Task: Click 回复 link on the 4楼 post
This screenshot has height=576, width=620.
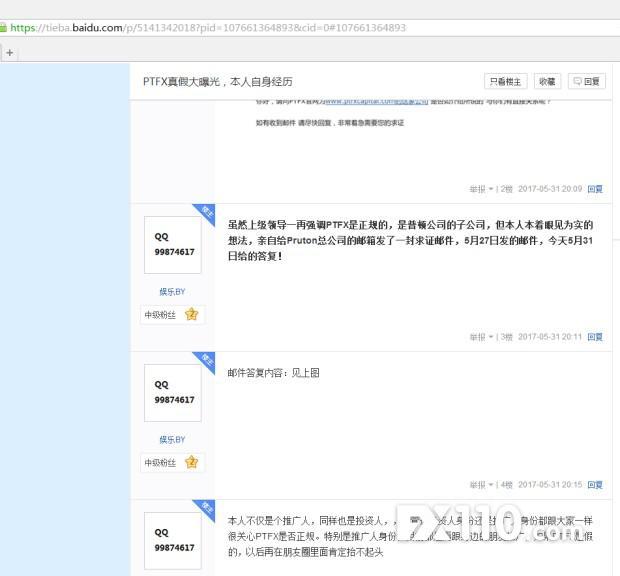Action: 595,484
